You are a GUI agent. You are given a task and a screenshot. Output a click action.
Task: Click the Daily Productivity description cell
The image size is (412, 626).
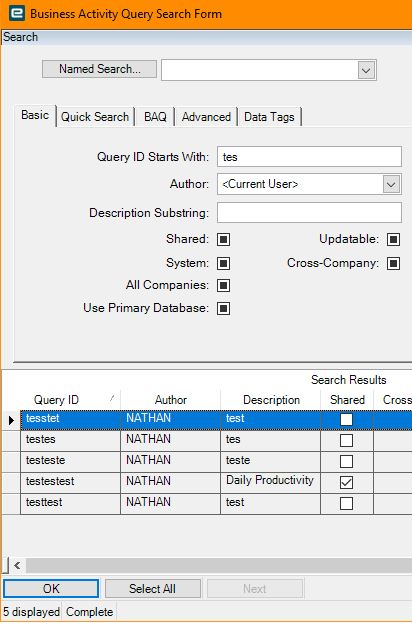pos(270,481)
